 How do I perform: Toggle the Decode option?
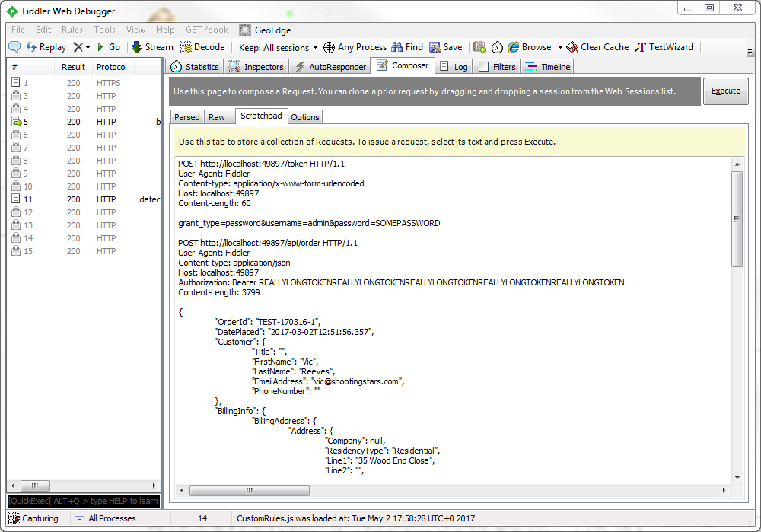(202, 47)
